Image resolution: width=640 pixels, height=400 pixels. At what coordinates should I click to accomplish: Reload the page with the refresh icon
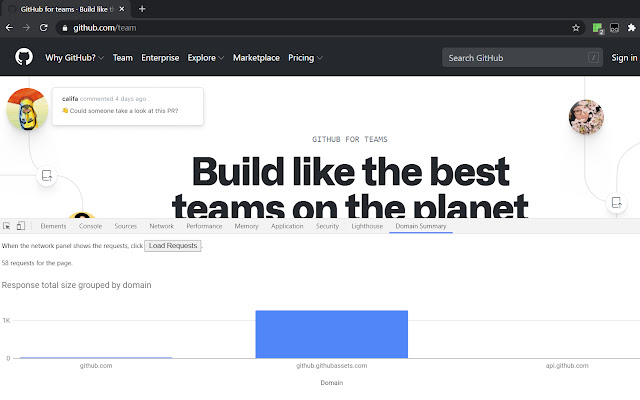[x=44, y=28]
